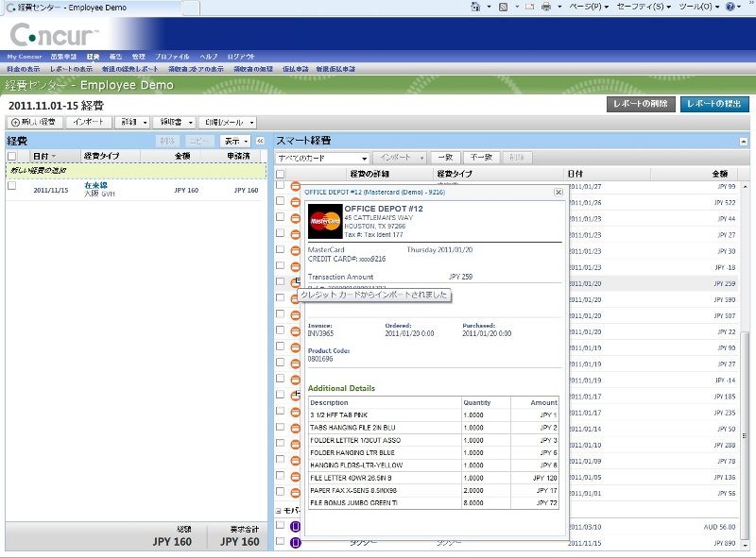Tick the checkbox of the JPY 185 row
This screenshot has width=756, height=558.
click(280, 395)
